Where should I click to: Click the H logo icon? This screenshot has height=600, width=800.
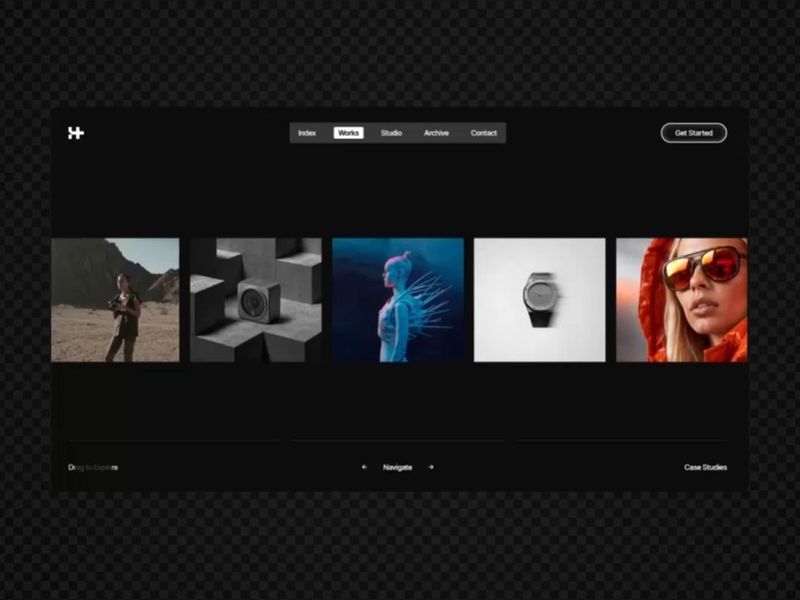[76, 133]
